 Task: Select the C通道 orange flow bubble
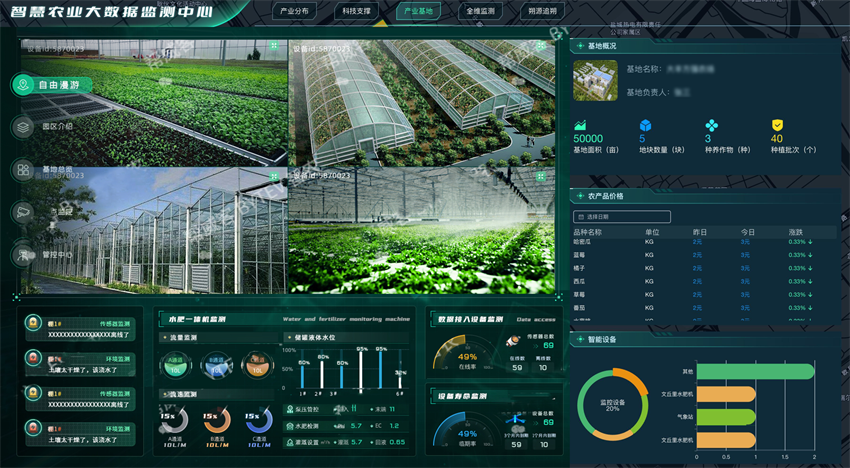[x=257, y=365]
